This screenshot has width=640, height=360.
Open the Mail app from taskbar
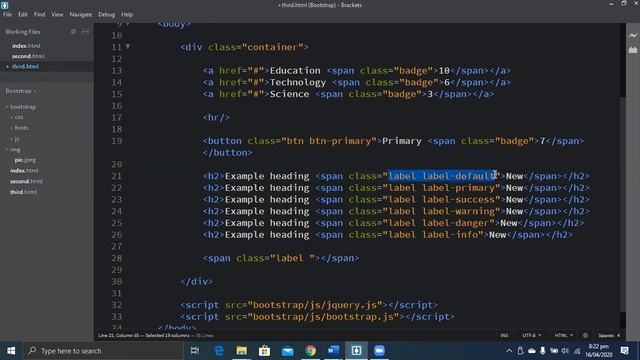(287, 351)
